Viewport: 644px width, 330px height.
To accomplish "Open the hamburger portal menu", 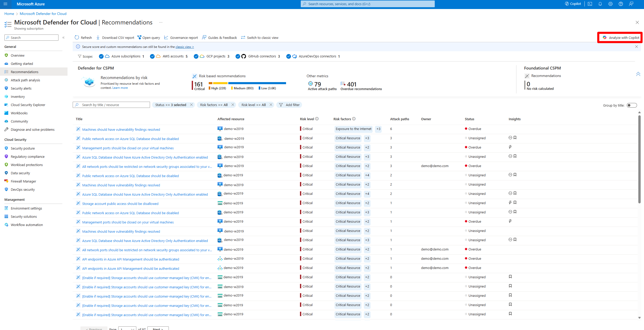I will [x=5, y=4].
